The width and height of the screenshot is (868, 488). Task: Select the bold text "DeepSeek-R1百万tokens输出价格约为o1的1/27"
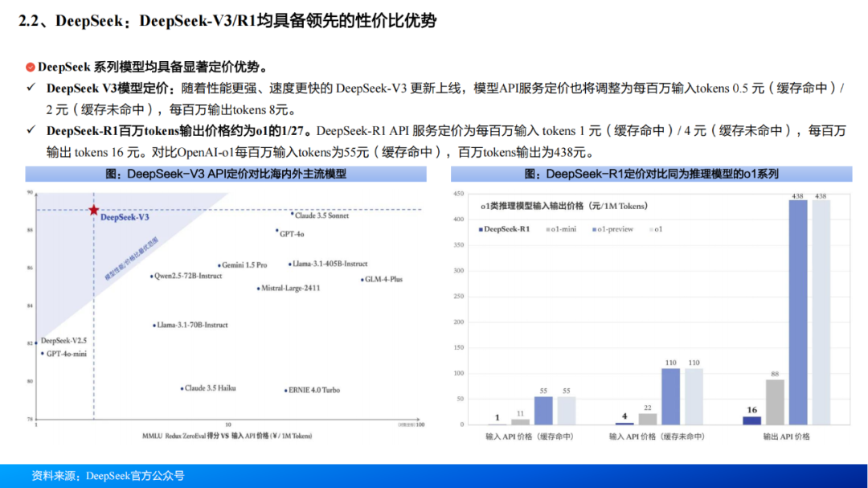click(175, 131)
